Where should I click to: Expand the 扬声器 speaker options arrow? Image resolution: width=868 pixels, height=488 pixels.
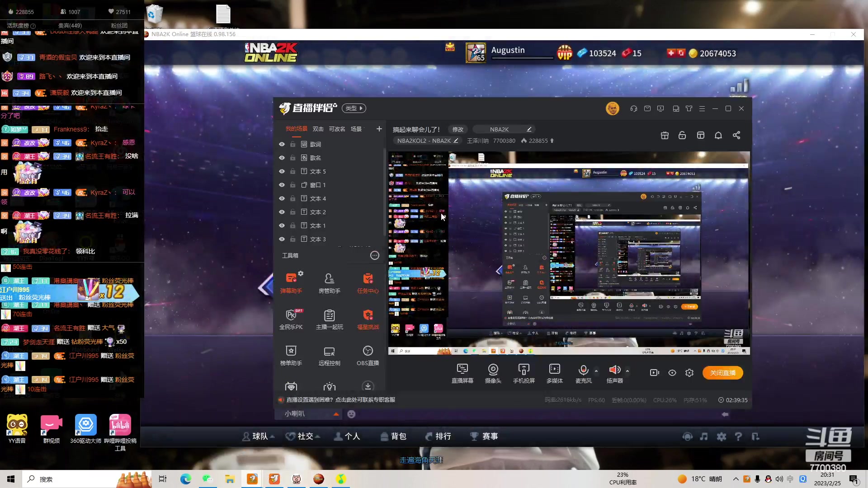[x=627, y=371]
